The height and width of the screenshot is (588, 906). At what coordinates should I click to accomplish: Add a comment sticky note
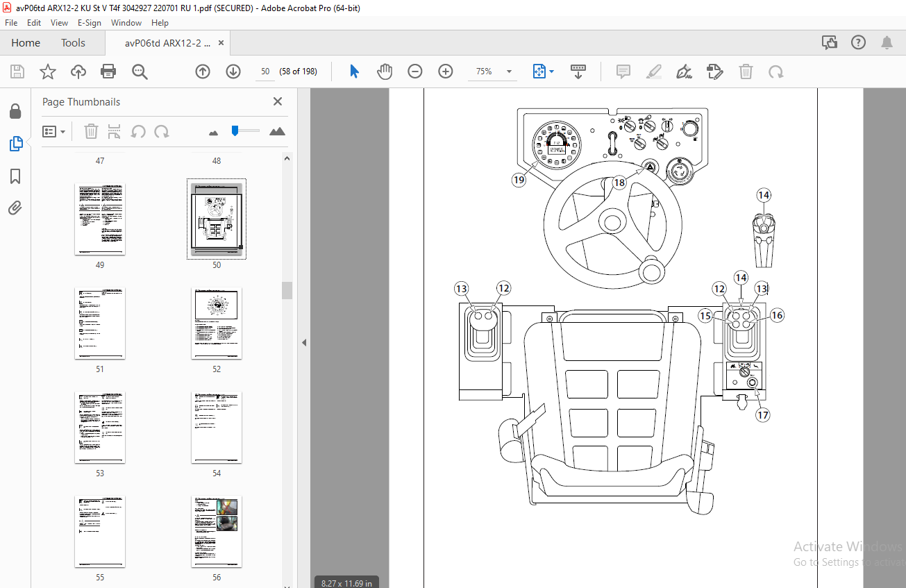pos(623,72)
